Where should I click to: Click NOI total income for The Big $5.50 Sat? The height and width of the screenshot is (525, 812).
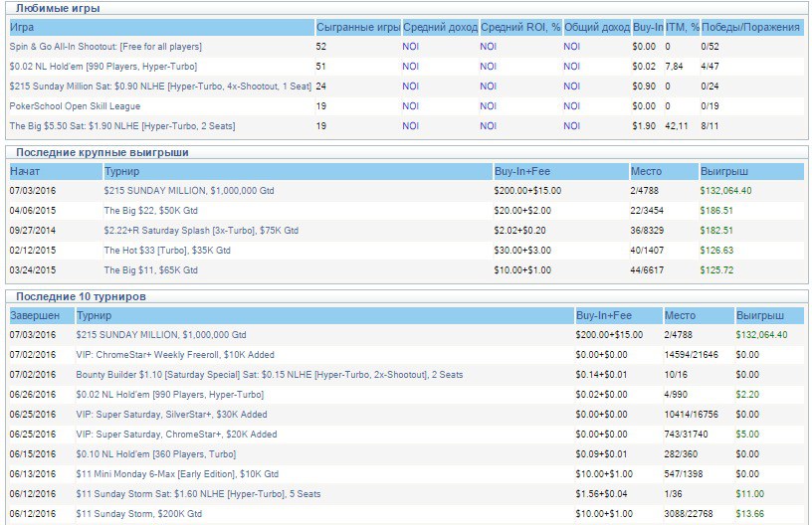572,126
